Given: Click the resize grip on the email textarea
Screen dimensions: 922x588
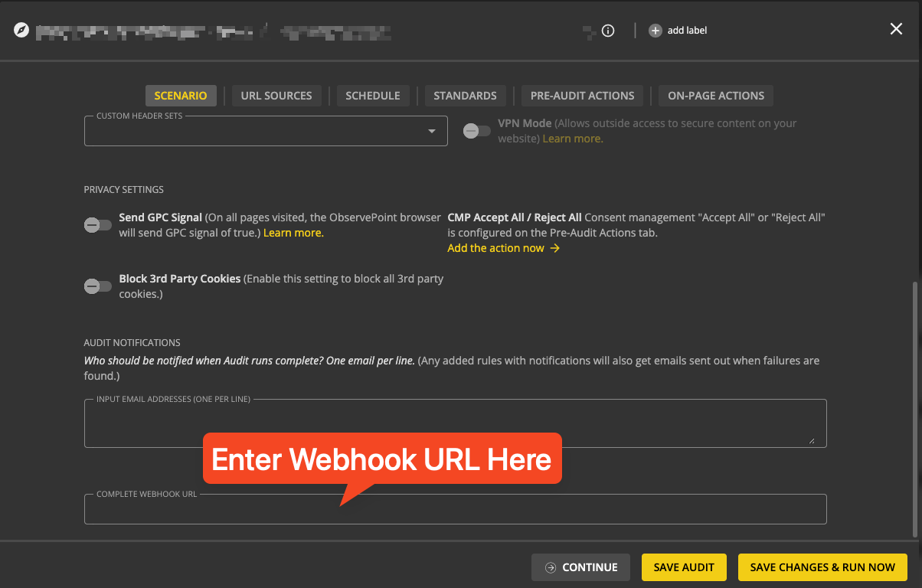Looking at the screenshot, I should (813, 439).
